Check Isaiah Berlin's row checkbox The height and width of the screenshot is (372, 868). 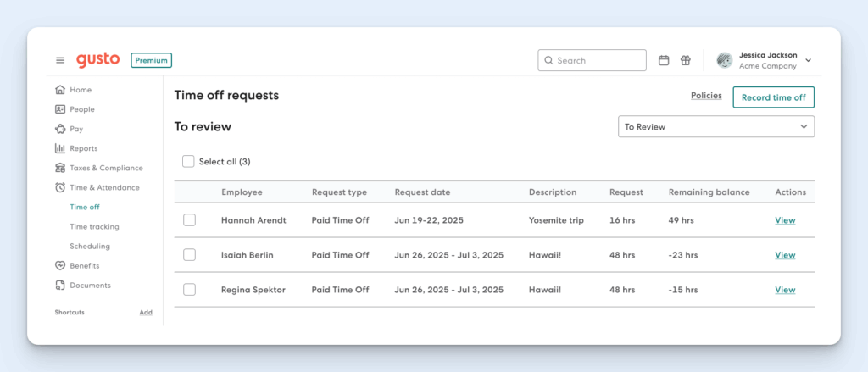(x=189, y=255)
